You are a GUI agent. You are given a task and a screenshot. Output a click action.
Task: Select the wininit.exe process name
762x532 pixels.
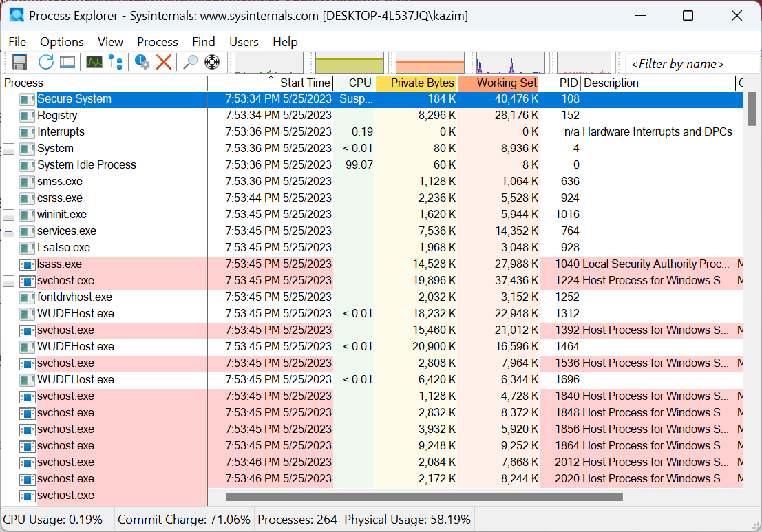62,215
